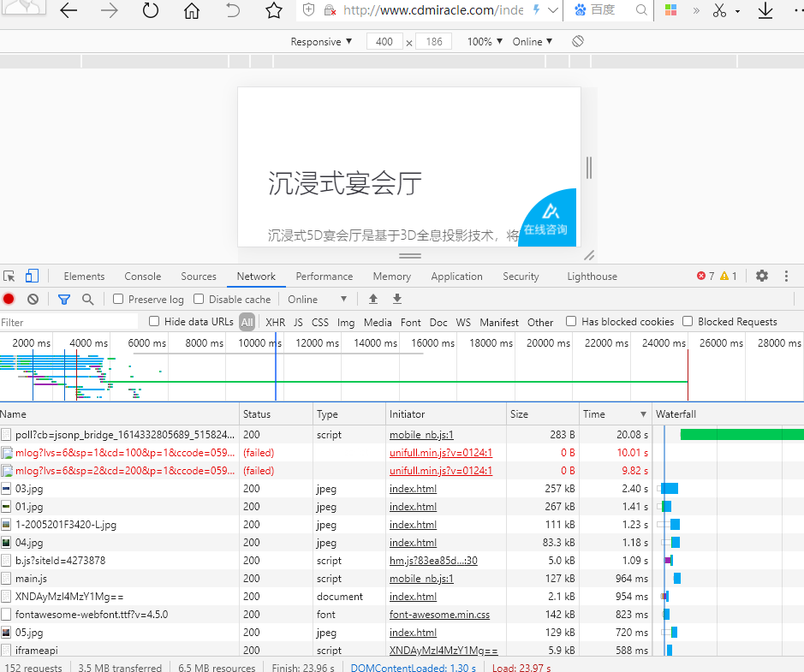Filter requests by XHR type
804x672 pixels.
(x=275, y=323)
